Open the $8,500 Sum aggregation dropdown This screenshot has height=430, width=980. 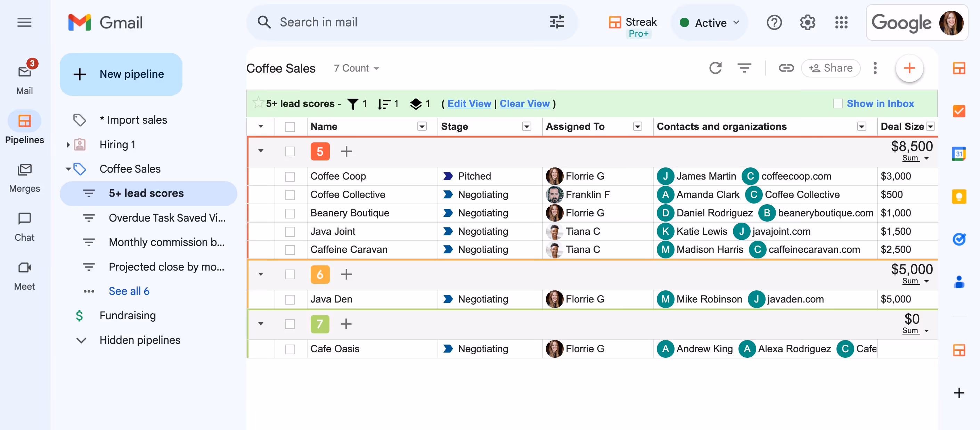click(915, 158)
